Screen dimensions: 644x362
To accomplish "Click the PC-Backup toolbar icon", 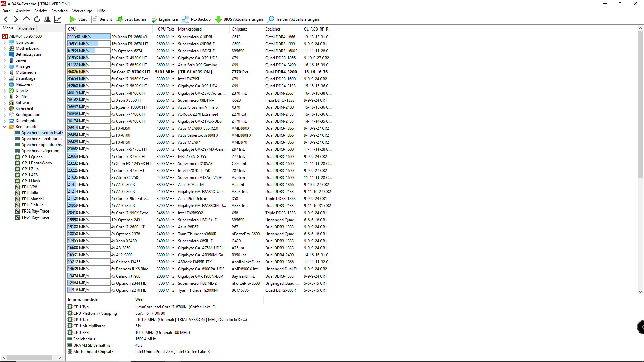I will tap(185, 19).
